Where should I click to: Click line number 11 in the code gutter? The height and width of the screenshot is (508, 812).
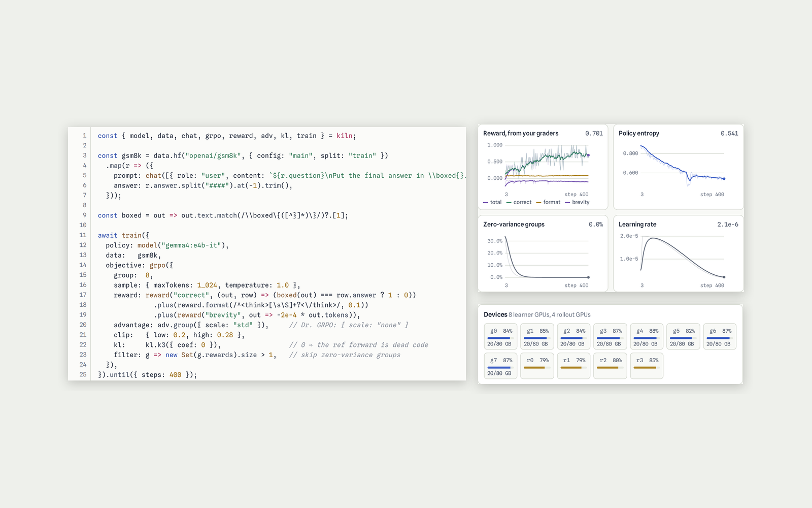tap(83, 235)
